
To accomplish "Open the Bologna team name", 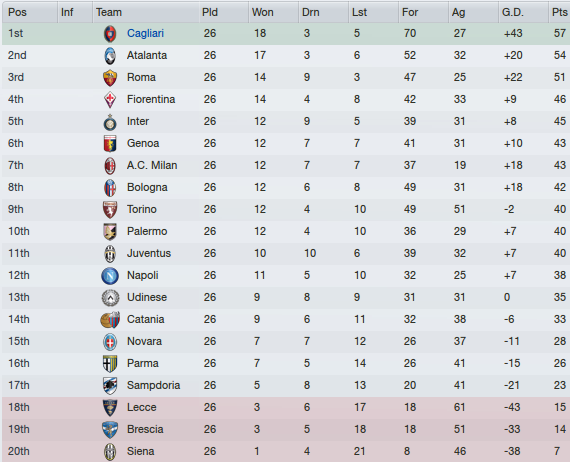I will [x=147, y=188].
